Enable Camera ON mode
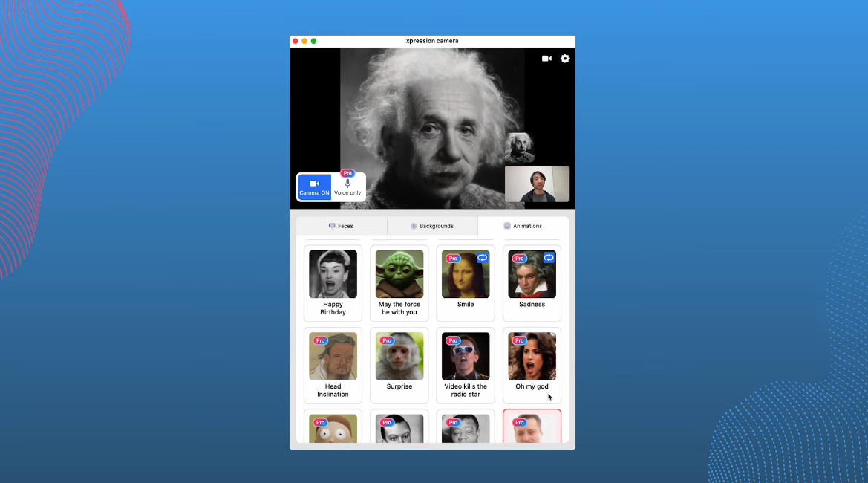The height and width of the screenshot is (483, 868). [x=313, y=186]
